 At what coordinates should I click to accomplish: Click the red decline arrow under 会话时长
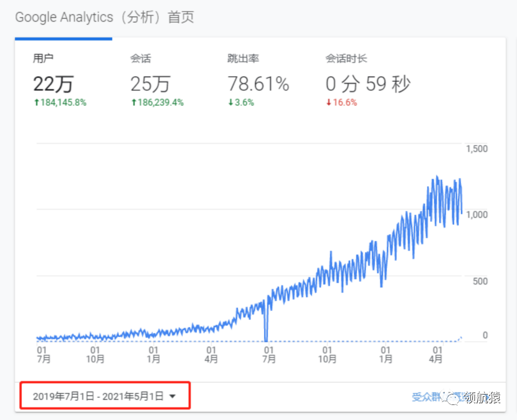tap(328, 102)
